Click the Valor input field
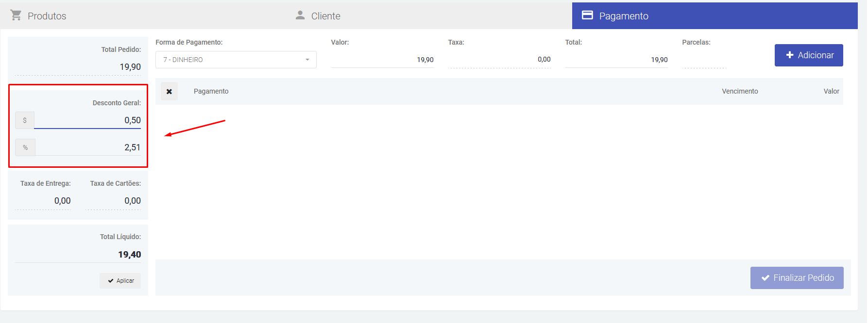The width and height of the screenshot is (868, 323). [382, 60]
